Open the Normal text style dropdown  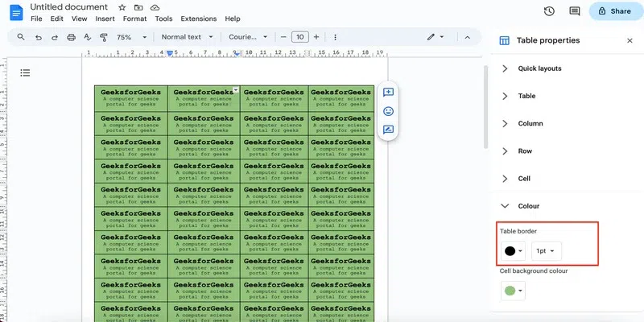click(188, 37)
